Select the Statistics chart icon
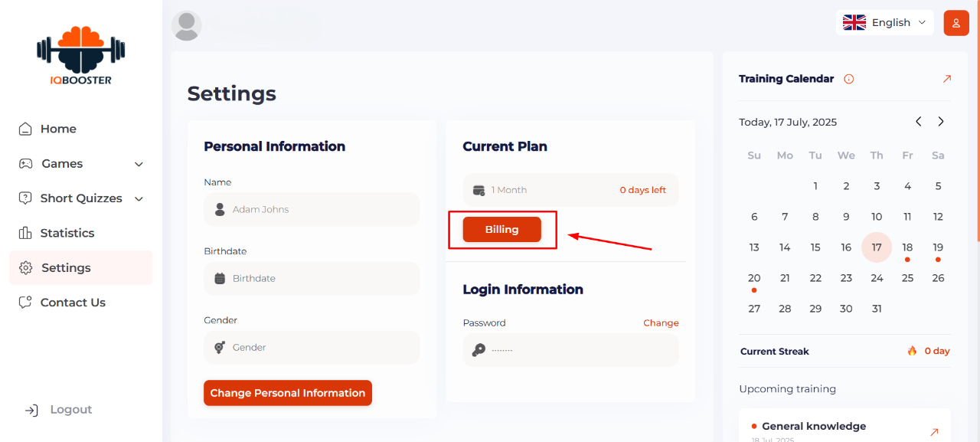The image size is (980, 442). coord(25,233)
